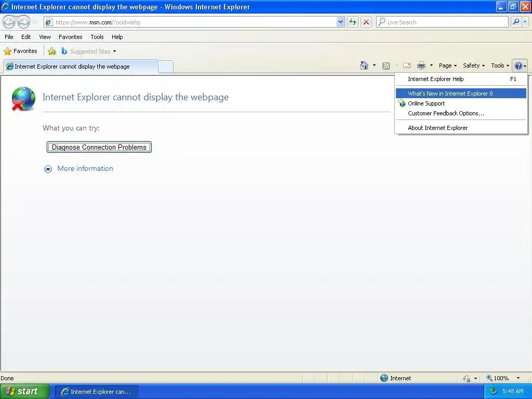
Task: Click the globe with red X error icon
Action: click(x=23, y=99)
